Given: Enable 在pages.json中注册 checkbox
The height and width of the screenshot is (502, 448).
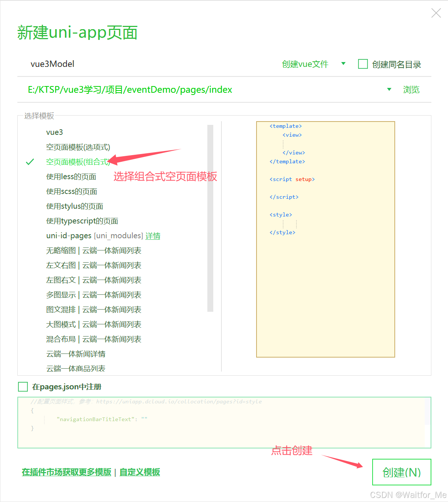Looking at the screenshot, I should [23, 387].
